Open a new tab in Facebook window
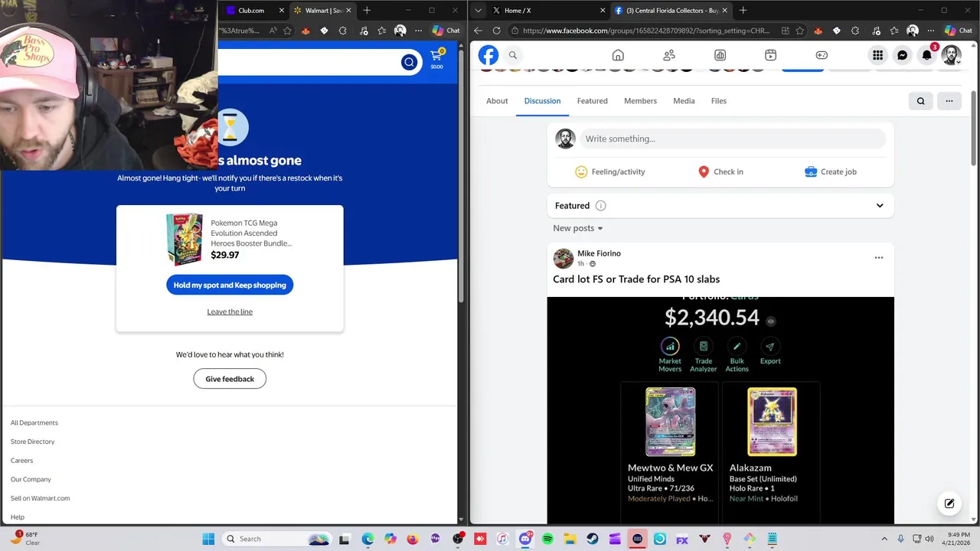 click(743, 10)
